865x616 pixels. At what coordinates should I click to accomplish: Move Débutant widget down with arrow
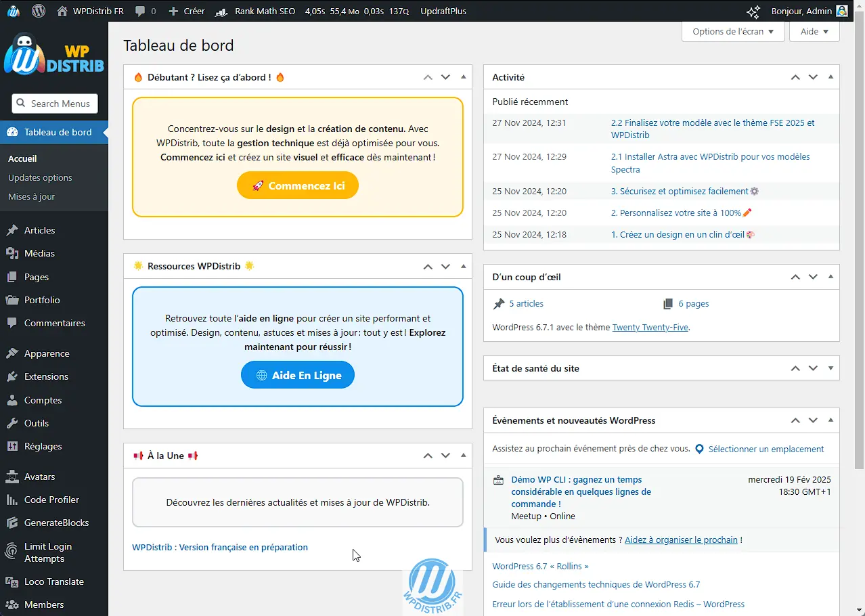pyautogui.click(x=445, y=77)
